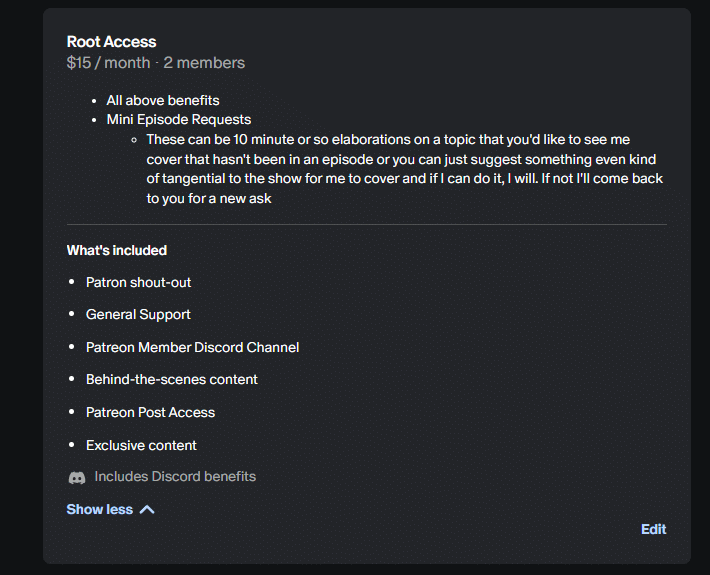Click the What's included heading
Screen dimensions: 710x575
tap(117, 250)
